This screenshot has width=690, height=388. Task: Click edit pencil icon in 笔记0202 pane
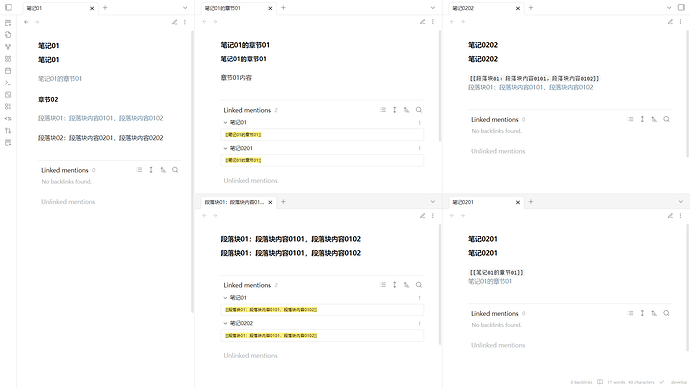670,22
